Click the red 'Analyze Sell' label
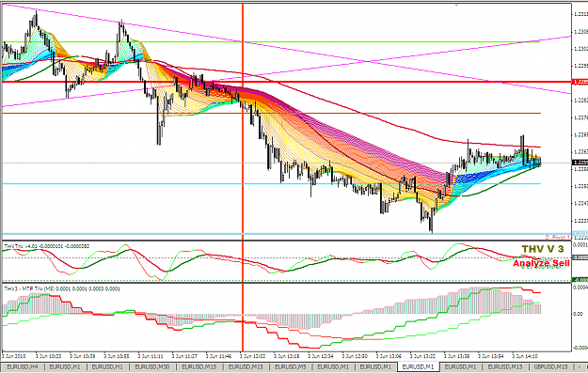The width and height of the screenshot is (588, 373). click(x=541, y=263)
